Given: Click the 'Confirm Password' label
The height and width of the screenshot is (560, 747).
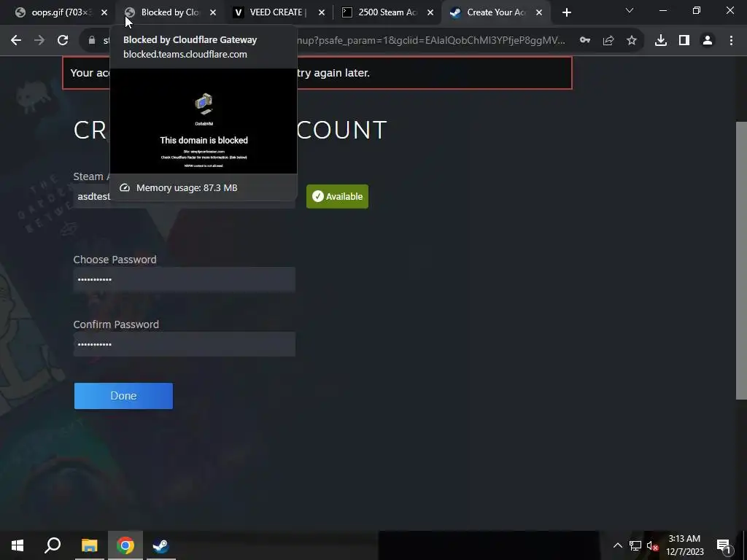Looking at the screenshot, I should tap(116, 324).
